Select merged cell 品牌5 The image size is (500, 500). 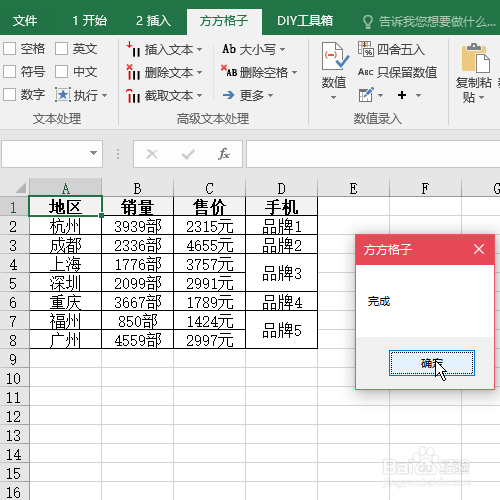coord(281,330)
